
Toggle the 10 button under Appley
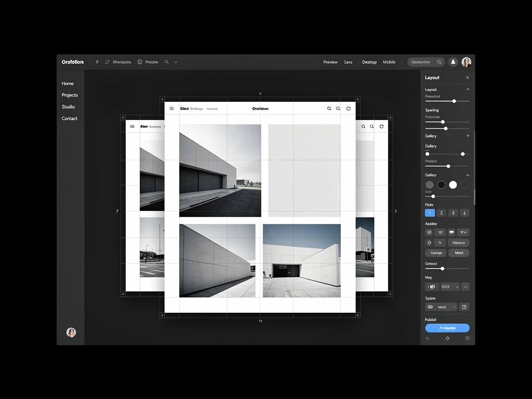[x=441, y=232]
